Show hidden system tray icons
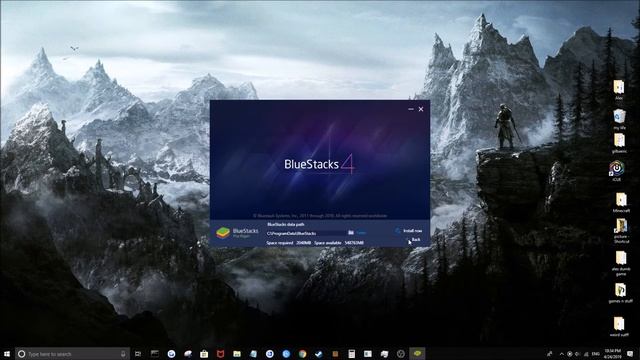This screenshot has width=640, height=360. pos(562,354)
